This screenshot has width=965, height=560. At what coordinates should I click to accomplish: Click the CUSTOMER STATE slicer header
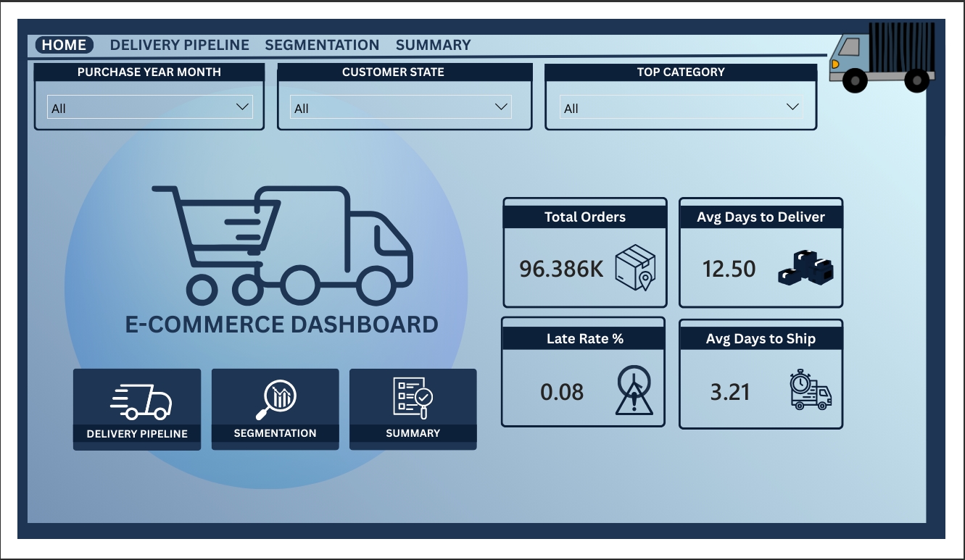tap(405, 72)
